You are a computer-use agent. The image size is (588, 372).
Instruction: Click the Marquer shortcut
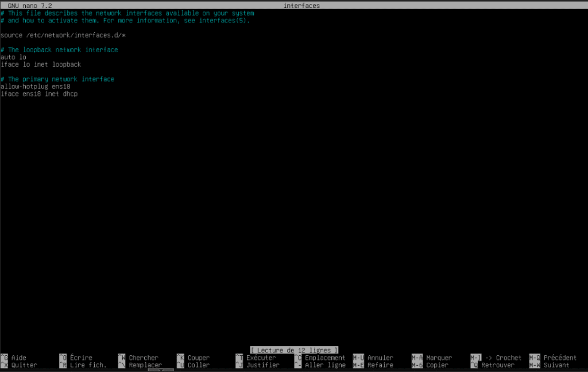tap(439, 358)
